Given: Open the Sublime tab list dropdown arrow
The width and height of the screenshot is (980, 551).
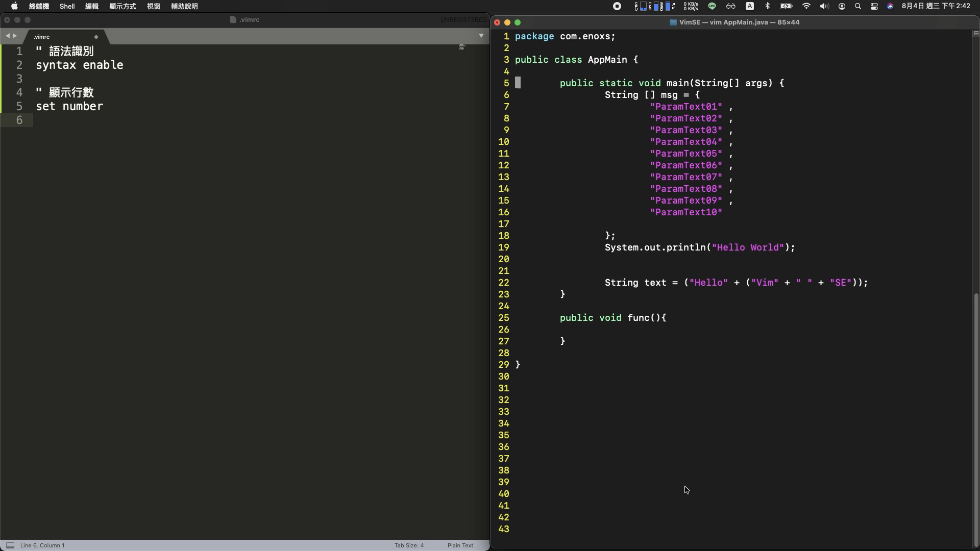Looking at the screenshot, I should [x=481, y=36].
